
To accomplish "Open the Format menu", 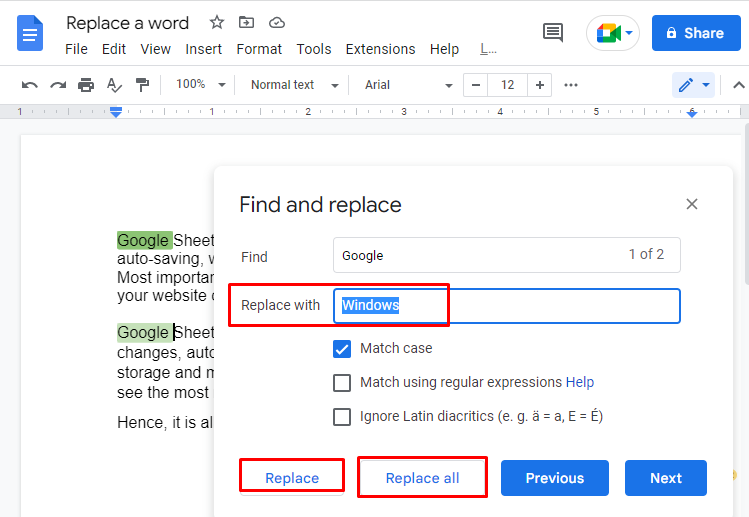I will [x=259, y=49].
